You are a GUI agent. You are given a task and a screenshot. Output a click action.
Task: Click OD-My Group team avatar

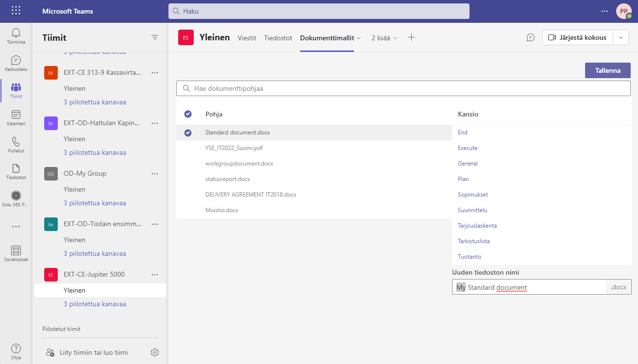pyautogui.click(x=51, y=174)
